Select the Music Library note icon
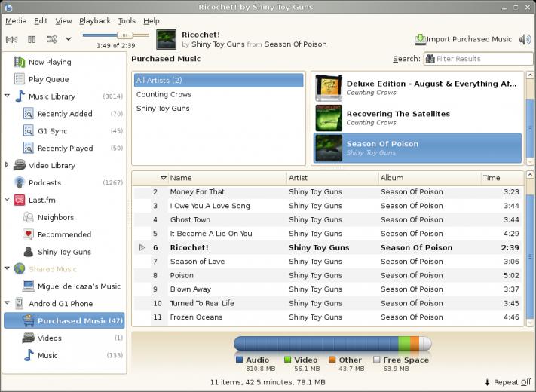Screen dimensions: 536x392 pos(20,96)
